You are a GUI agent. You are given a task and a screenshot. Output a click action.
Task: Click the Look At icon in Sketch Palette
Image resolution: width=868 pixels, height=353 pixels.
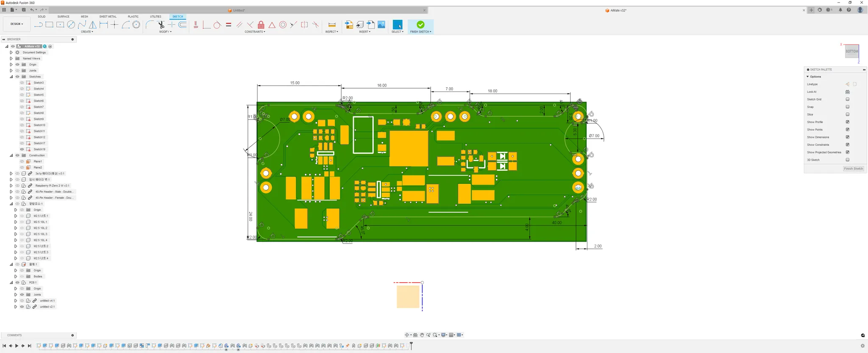(847, 92)
